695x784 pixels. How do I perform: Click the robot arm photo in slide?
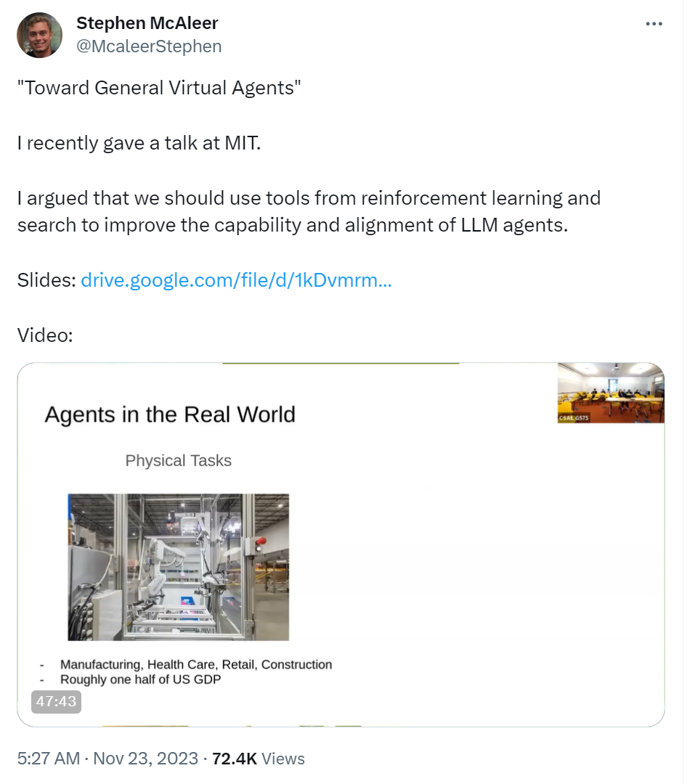[x=179, y=567]
